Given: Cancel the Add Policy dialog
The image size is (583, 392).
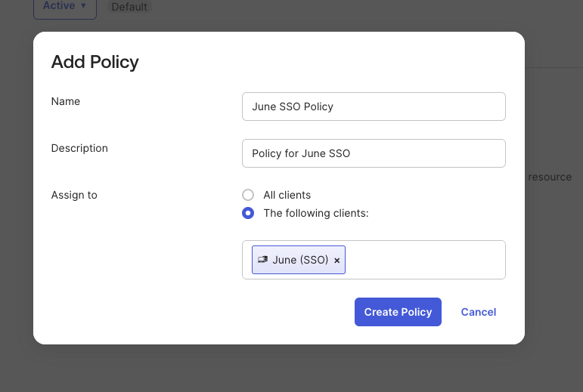Looking at the screenshot, I should 479,312.
